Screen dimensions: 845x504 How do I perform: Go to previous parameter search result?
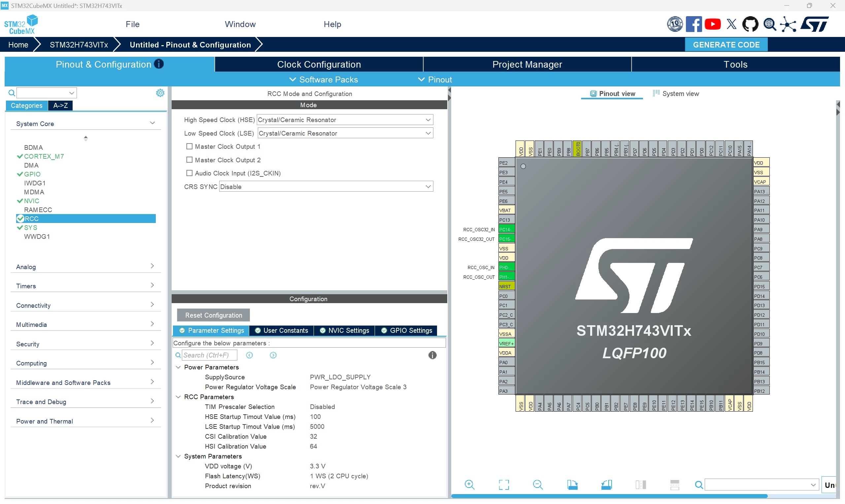tap(250, 355)
